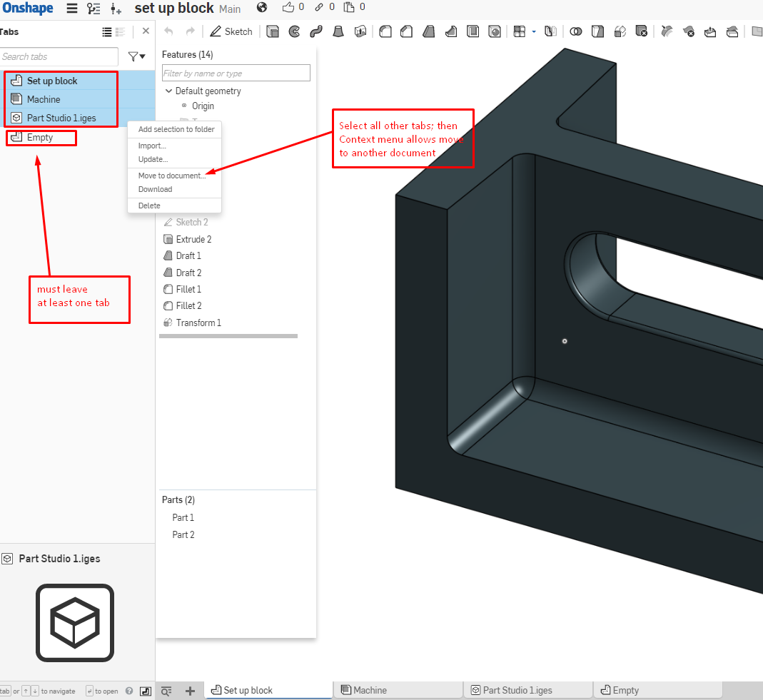Click the Sketch button

[231, 31]
